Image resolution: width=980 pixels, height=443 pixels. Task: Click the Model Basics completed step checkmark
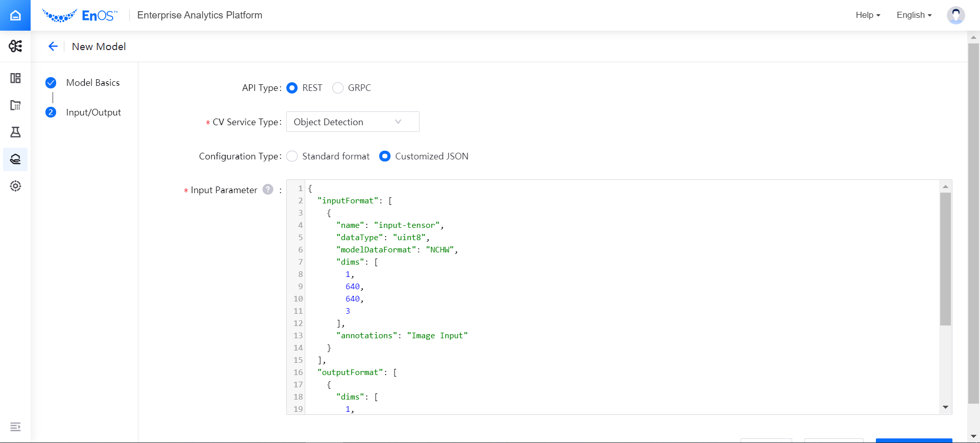click(51, 83)
